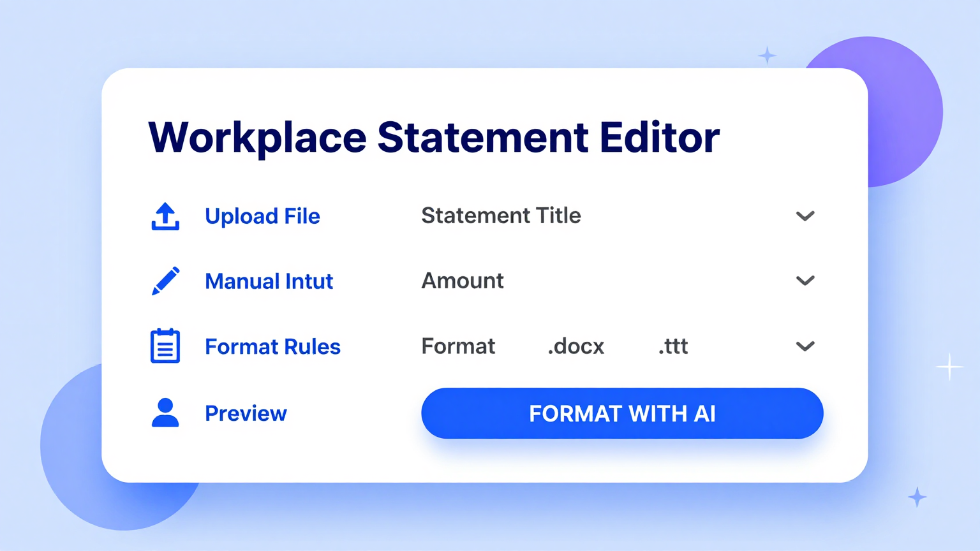This screenshot has width=980, height=551.
Task: Click the FORMAT WITH AI button
Action: (622, 413)
